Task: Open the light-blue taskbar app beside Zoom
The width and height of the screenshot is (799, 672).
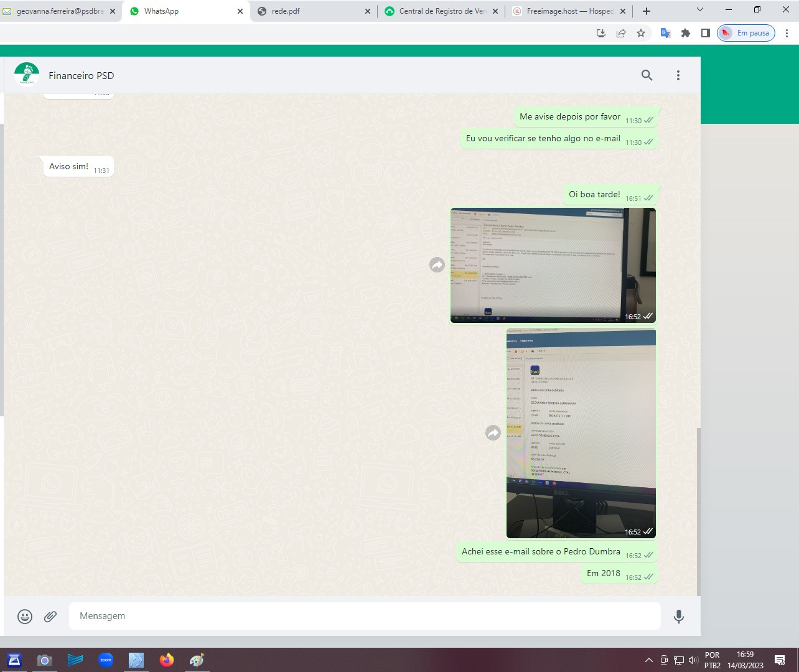Action: coord(136,660)
